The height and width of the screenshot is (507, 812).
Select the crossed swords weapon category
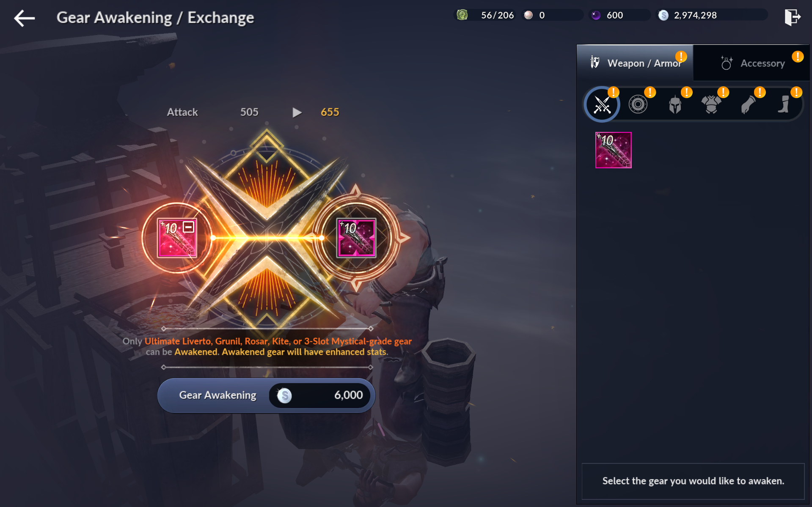602,104
